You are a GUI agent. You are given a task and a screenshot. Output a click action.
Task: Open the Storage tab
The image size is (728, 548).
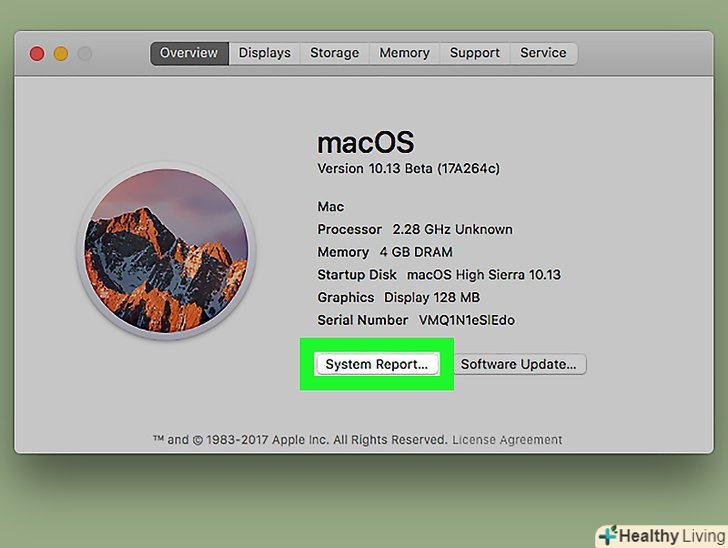pos(334,53)
